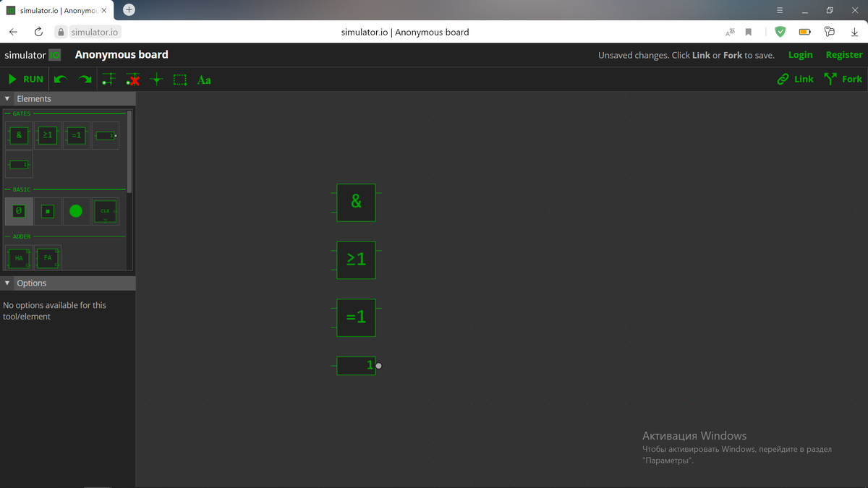The height and width of the screenshot is (488, 868).
Task: Select the simulator.io browser tab
Action: click(x=57, y=10)
